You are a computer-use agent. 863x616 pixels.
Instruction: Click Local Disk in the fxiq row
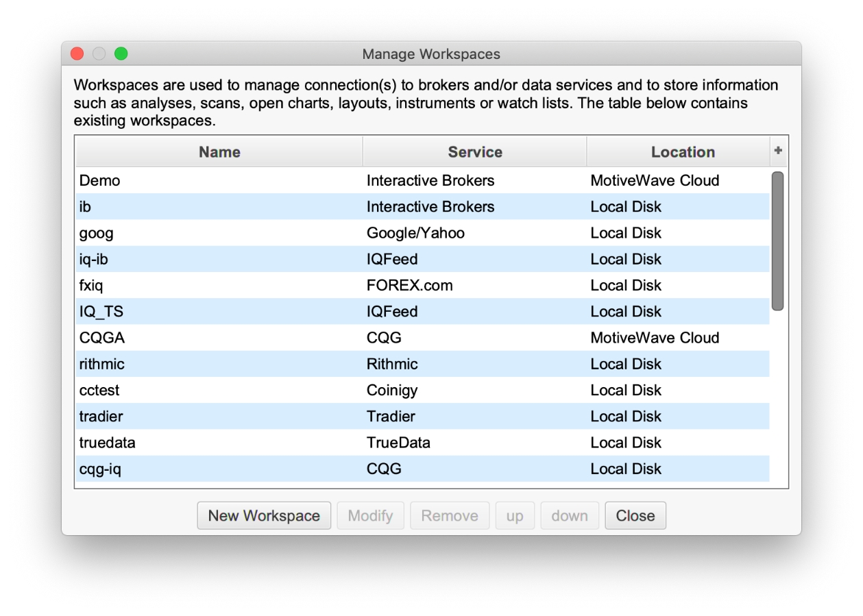click(626, 285)
